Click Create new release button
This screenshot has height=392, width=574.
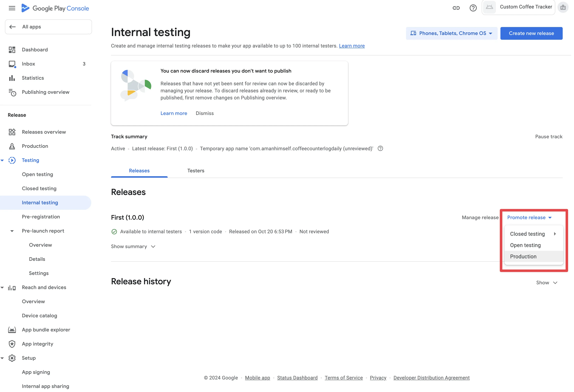point(531,33)
